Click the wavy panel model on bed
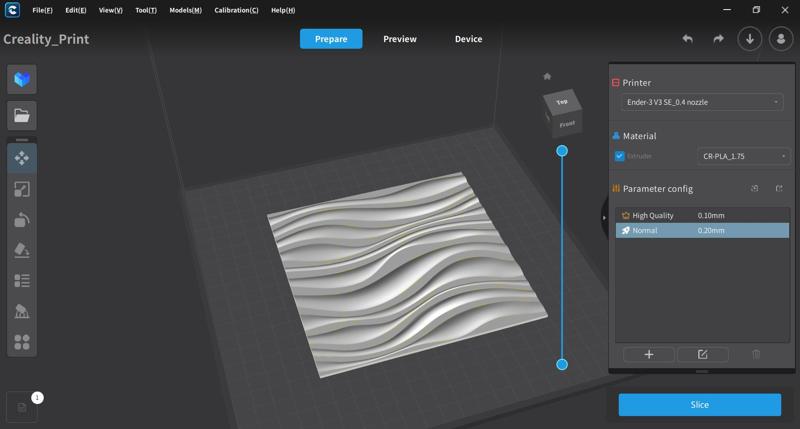The width and height of the screenshot is (800, 429). click(406, 273)
